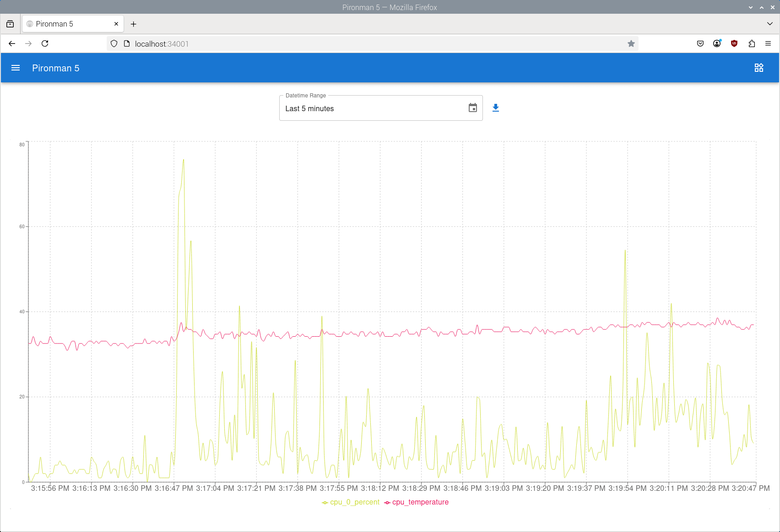780x532 pixels.
Task: Show site information page icon
Action: pyautogui.click(x=127, y=43)
